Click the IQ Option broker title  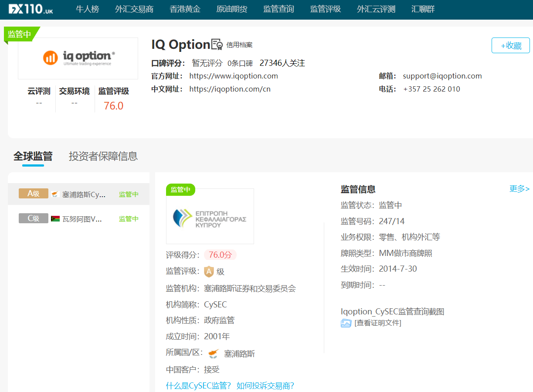[x=181, y=44]
